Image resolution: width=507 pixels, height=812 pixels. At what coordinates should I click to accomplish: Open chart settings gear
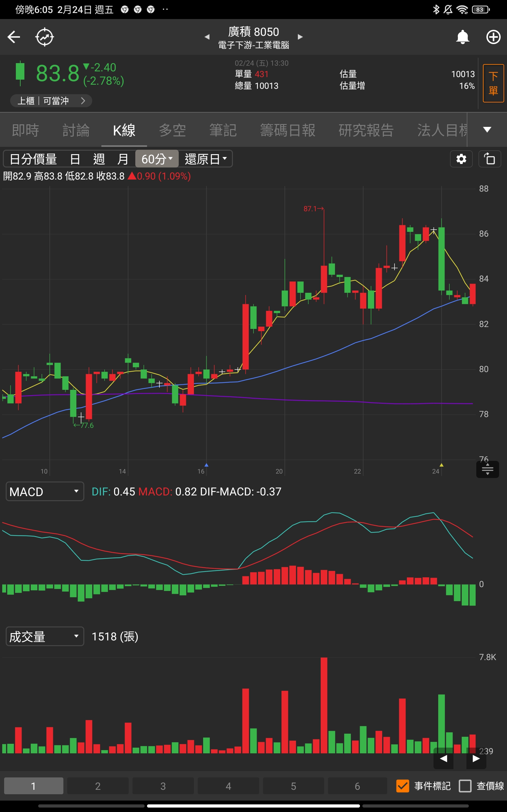pos(461,159)
